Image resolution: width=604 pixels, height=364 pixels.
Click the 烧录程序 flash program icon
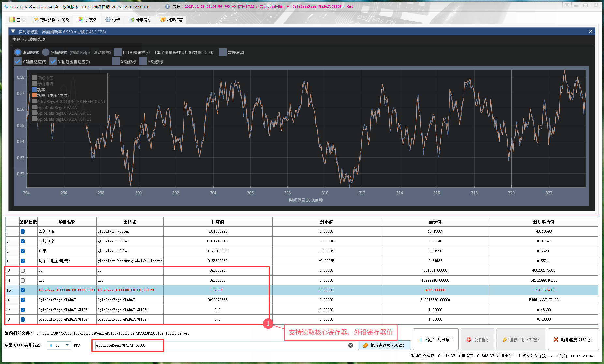(468, 340)
